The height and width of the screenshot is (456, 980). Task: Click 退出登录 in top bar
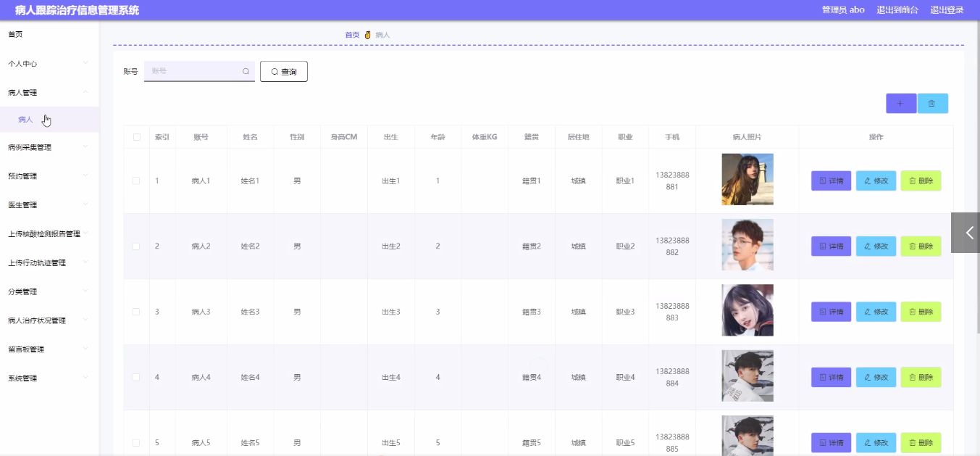click(x=947, y=10)
